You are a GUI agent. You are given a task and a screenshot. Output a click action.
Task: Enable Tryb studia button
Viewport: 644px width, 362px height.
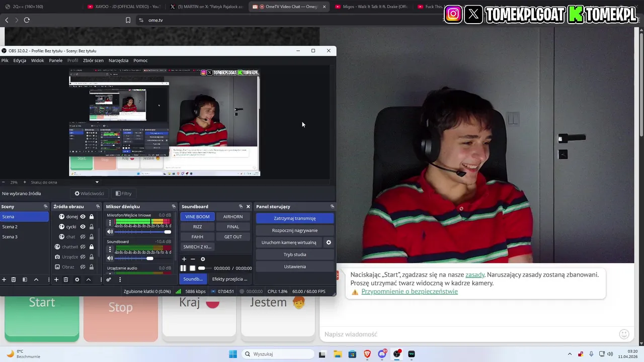pos(295,254)
